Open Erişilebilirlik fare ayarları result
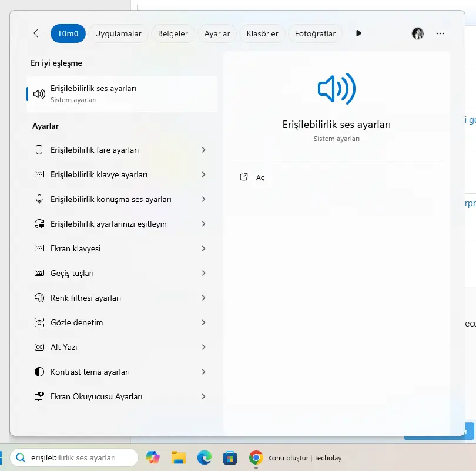476x471 pixels. click(122, 150)
